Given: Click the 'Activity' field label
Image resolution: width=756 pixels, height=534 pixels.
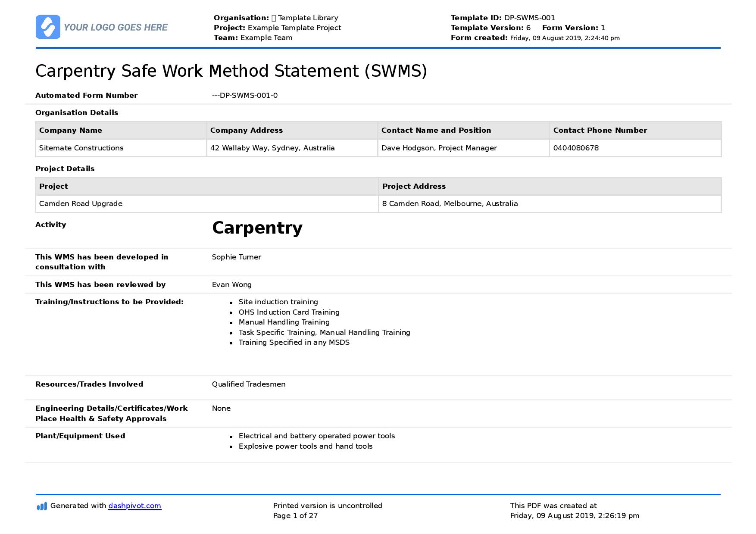Looking at the screenshot, I should coord(50,225).
